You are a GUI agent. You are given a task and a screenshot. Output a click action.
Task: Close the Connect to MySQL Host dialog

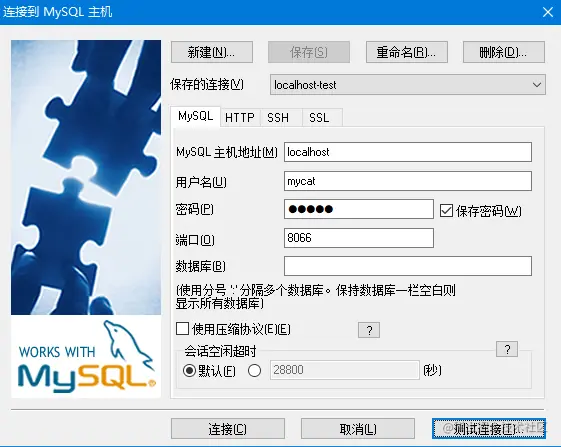tap(547, 12)
